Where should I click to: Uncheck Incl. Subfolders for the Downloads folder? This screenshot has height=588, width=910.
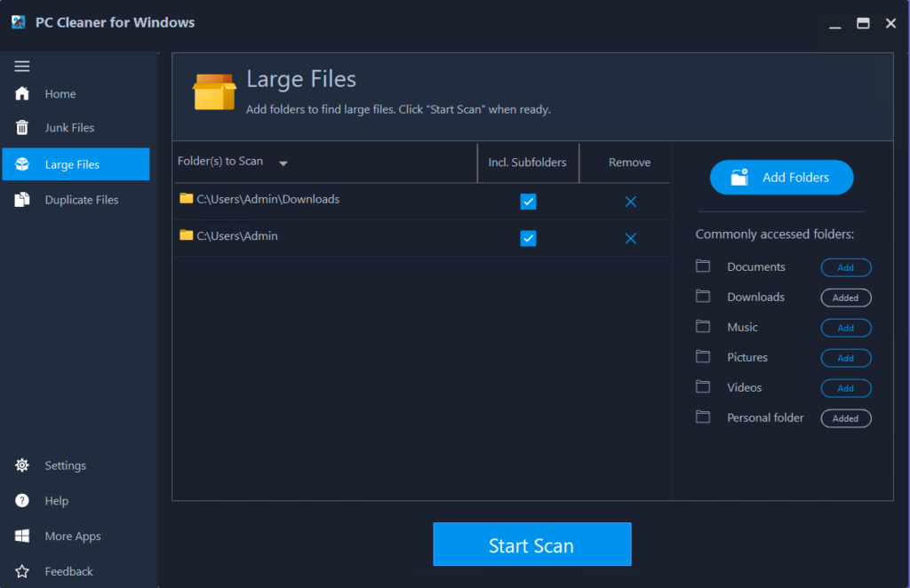[528, 202]
